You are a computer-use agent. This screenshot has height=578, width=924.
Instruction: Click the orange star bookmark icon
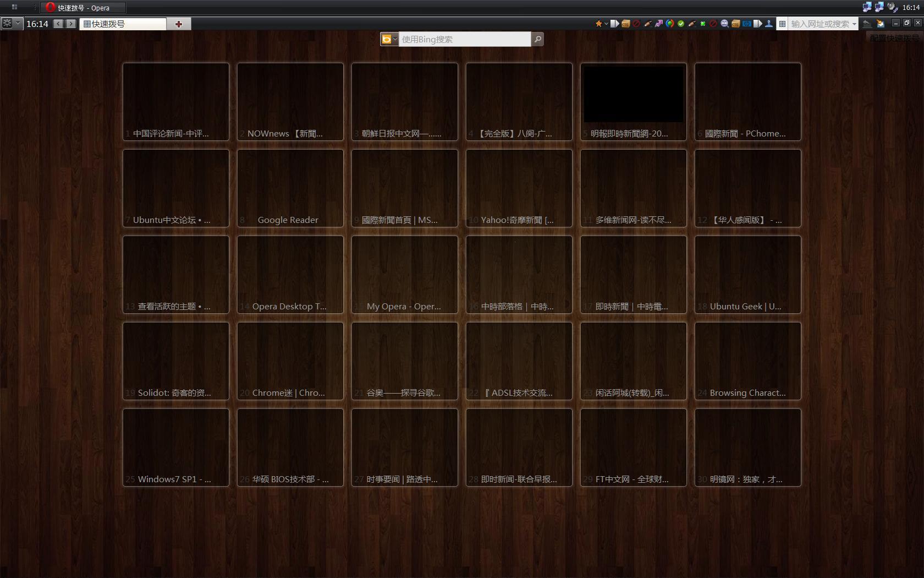click(x=599, y=24)
